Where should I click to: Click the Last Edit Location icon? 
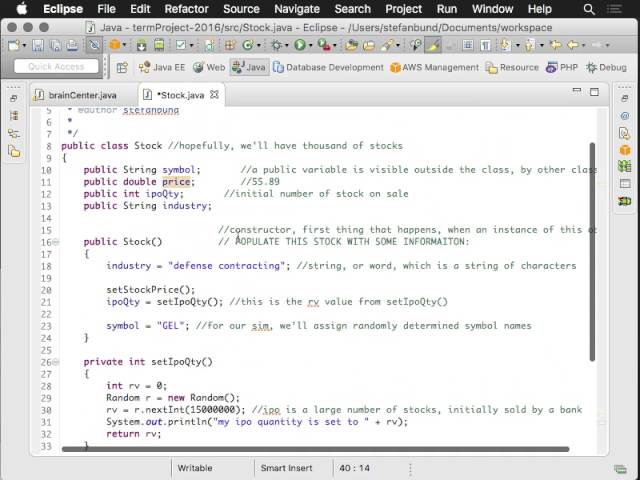(556, 44)
